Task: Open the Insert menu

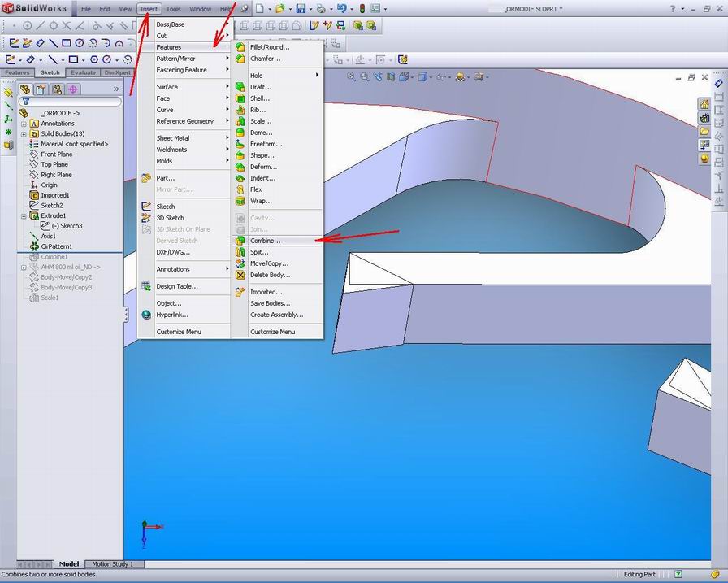Action: (149, 9)
